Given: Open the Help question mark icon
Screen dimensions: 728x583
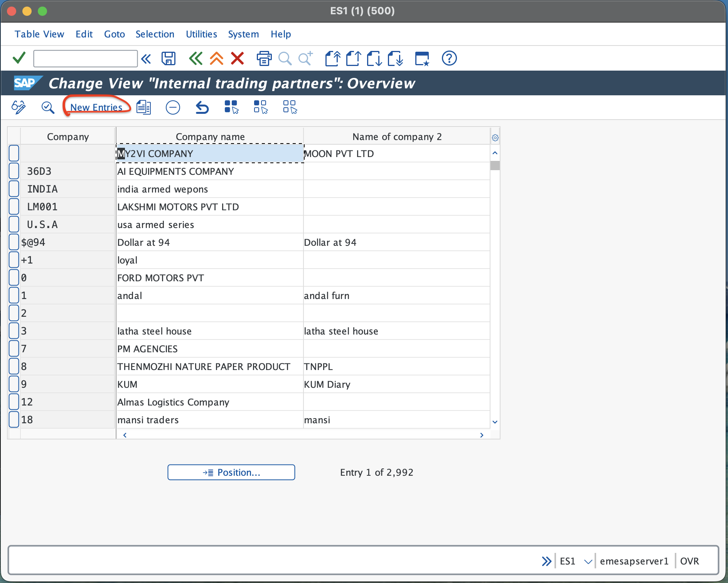Looking at the screenshot, I should [x=449, y=59].
